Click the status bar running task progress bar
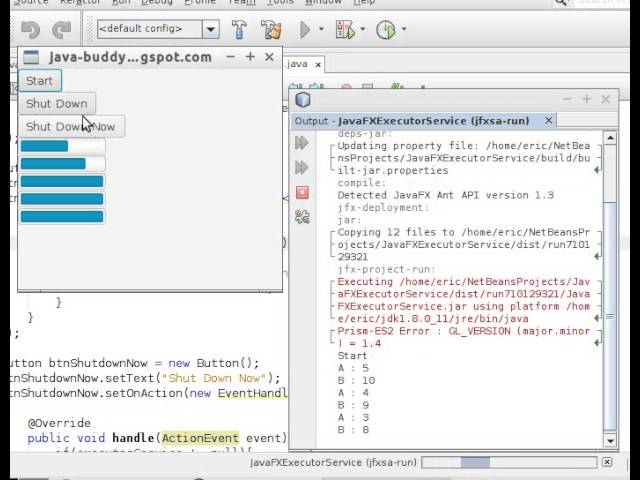The height and width of the screenshot is (480, 640). 509,462
